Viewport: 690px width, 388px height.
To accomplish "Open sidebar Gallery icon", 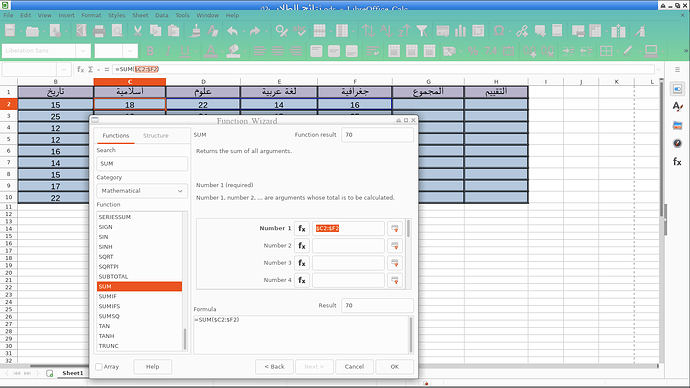I will point(677,125).
